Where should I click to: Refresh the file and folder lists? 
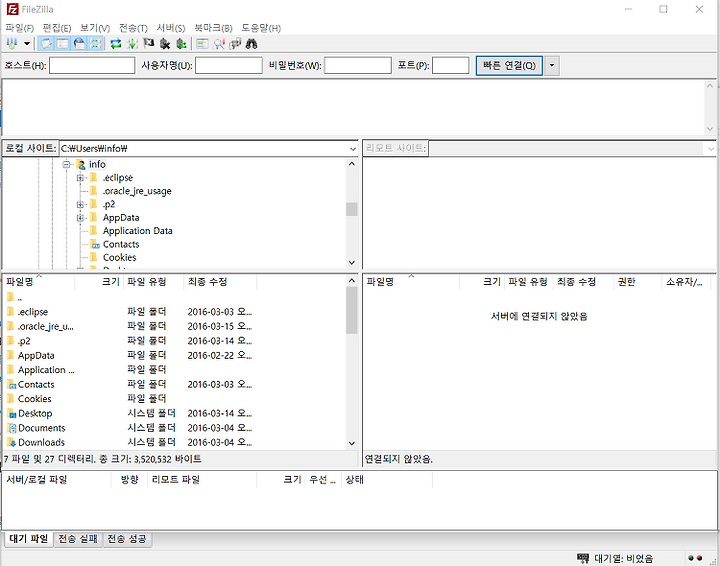116,44
